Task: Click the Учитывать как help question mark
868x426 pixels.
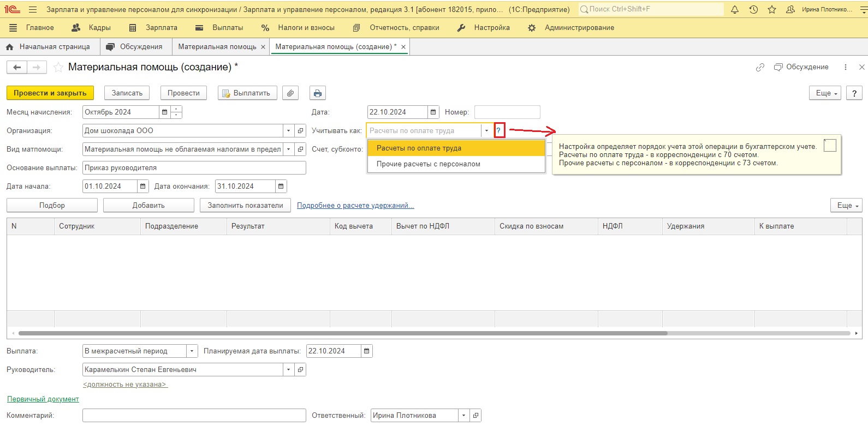Action: pos(498,130)
